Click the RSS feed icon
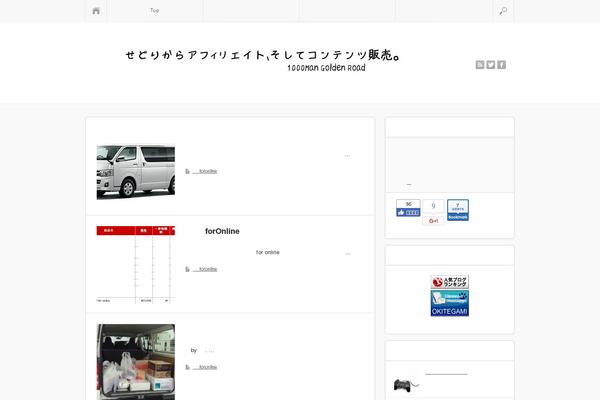Viewport: 600px width, 400px height. point(480,65)
